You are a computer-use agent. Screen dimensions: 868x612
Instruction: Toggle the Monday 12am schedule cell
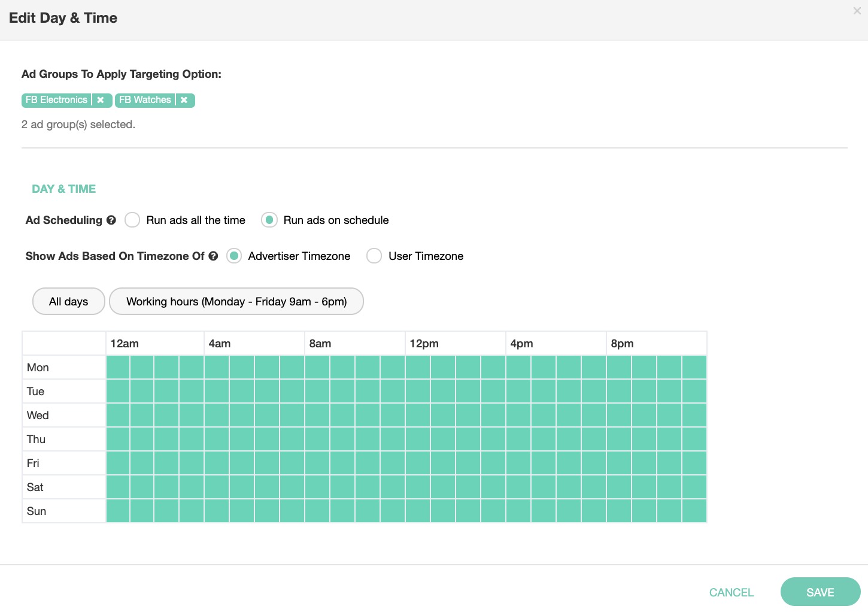pyautogui.click(x=118, y=367)
